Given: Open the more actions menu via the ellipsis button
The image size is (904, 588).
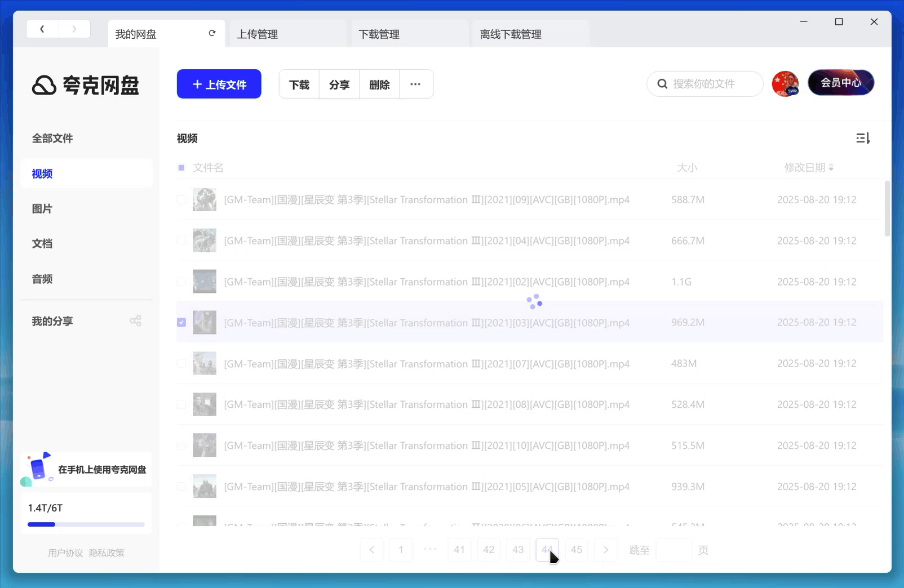Looking at the screenshot, I should point(416,84).
